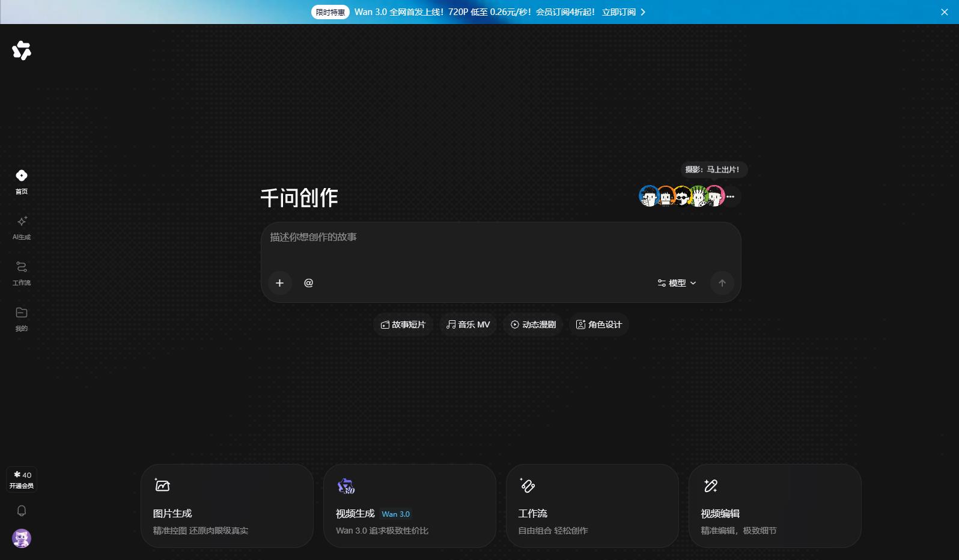
Task: Click the 开通会员 credits button
Action: pos(22,479)
